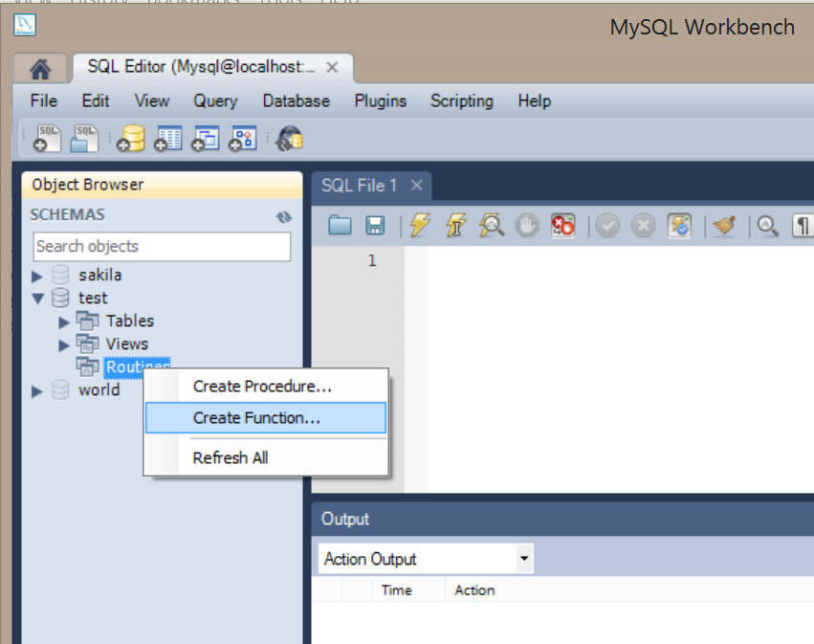This screenshot has height=644, width=814.
Task: Choose Create Procedure from context menu
Action: [x=266, y=387]
